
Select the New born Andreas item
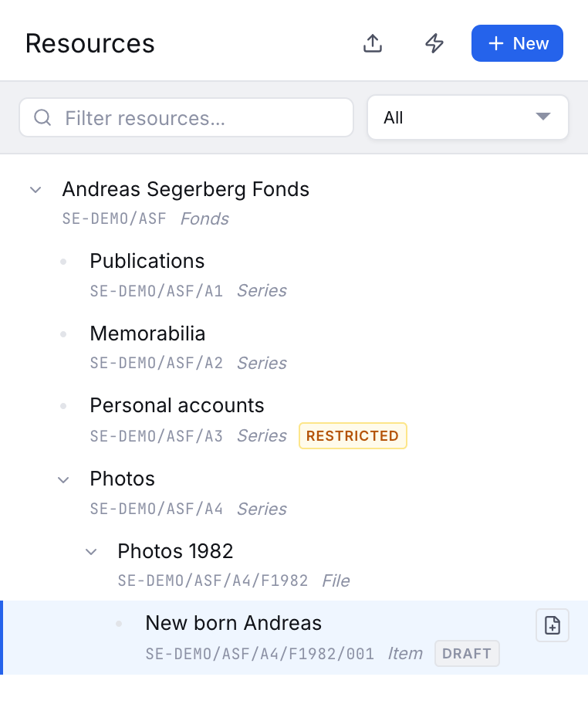(x=294, y=637)
